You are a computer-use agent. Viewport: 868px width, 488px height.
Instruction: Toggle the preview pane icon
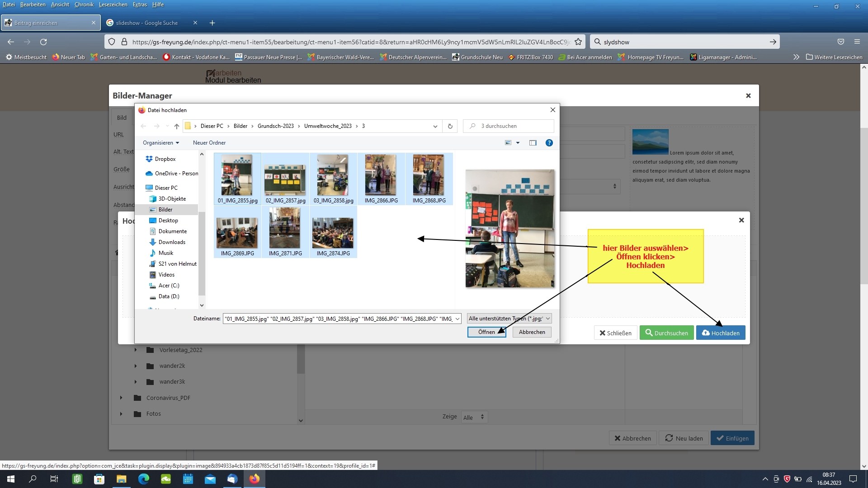point(533,143)
